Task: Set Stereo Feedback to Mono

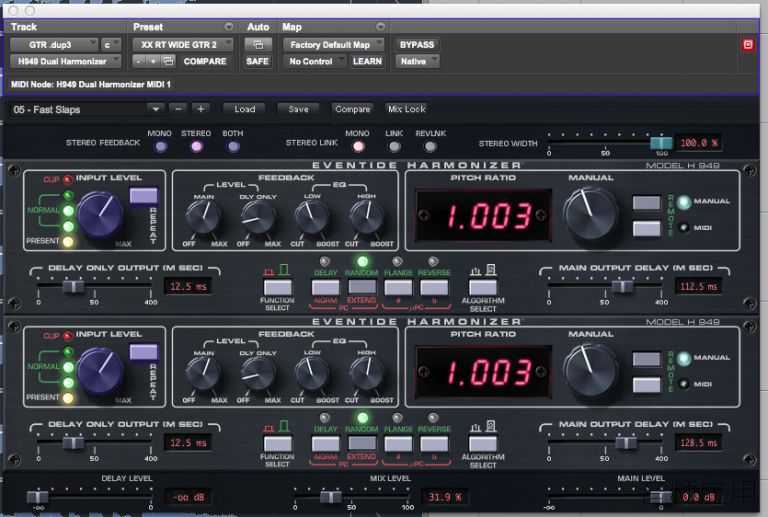Action: (161, 146)
